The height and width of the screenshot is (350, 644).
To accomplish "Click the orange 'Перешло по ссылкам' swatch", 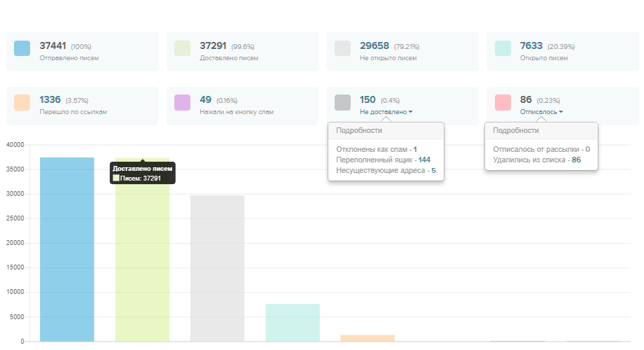I will coord(22,103).
